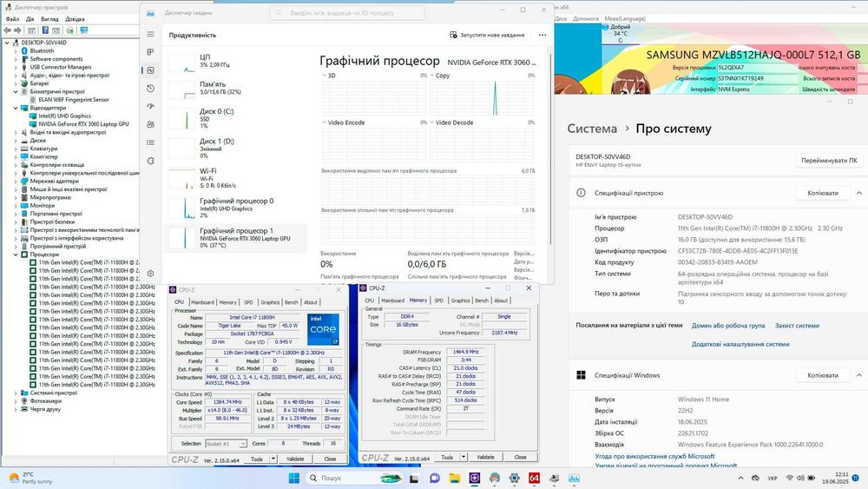The width and height of the screenshot is (868, 489).
Task: Select Графічний процесор 0 Intel UHD entry
Action: click(235, 208)
